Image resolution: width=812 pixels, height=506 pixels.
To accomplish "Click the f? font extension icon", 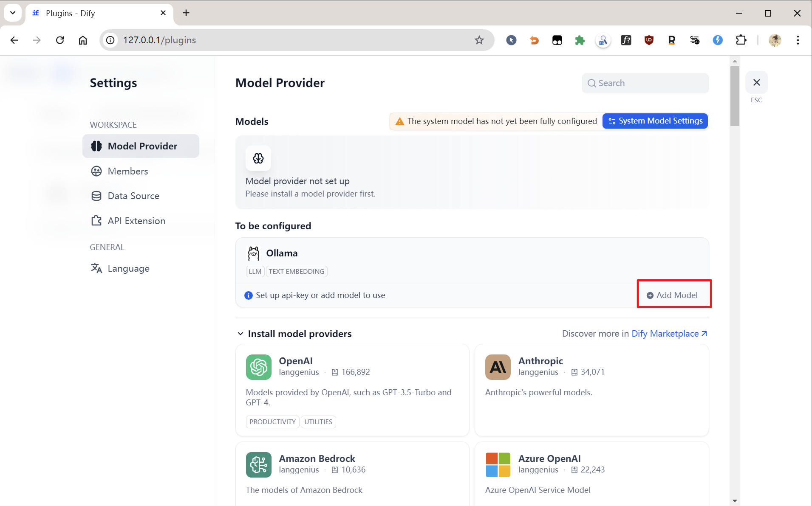I will coord(626,40).
